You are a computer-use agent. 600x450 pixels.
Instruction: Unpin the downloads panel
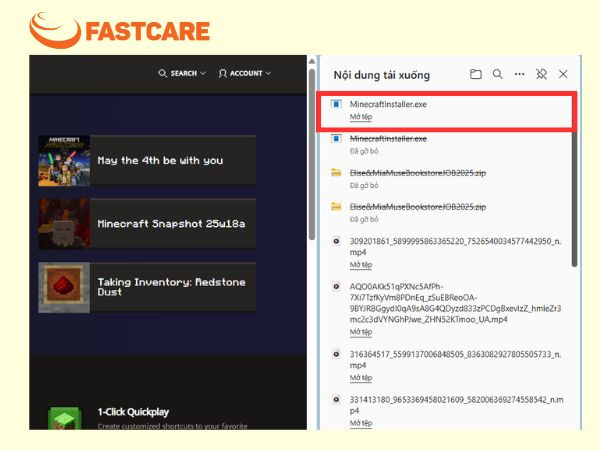tap(541, 74)
